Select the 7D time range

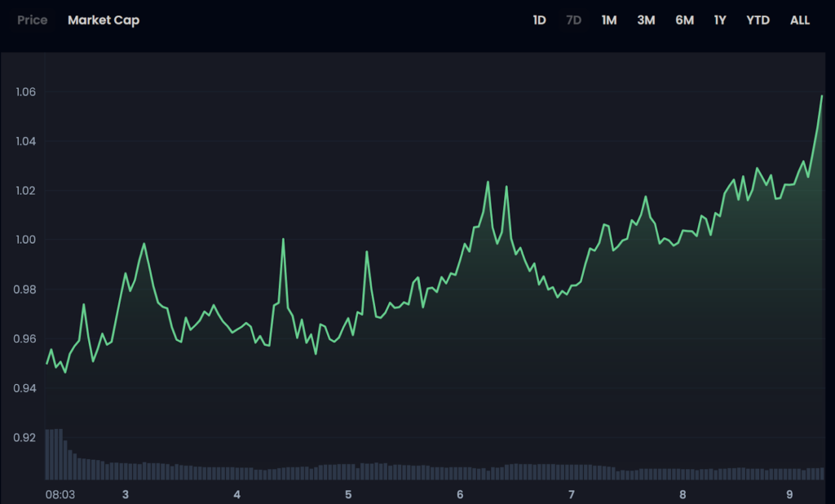point(573,20)
